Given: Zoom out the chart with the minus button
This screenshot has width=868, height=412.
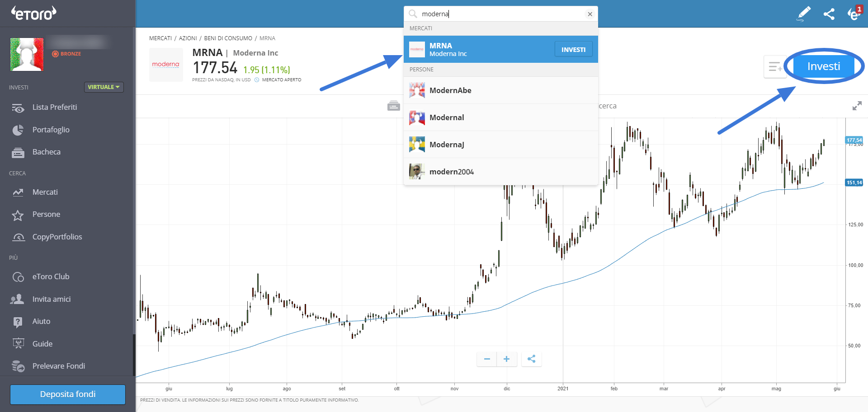Looking at the screenshot, I should (487, 359).
